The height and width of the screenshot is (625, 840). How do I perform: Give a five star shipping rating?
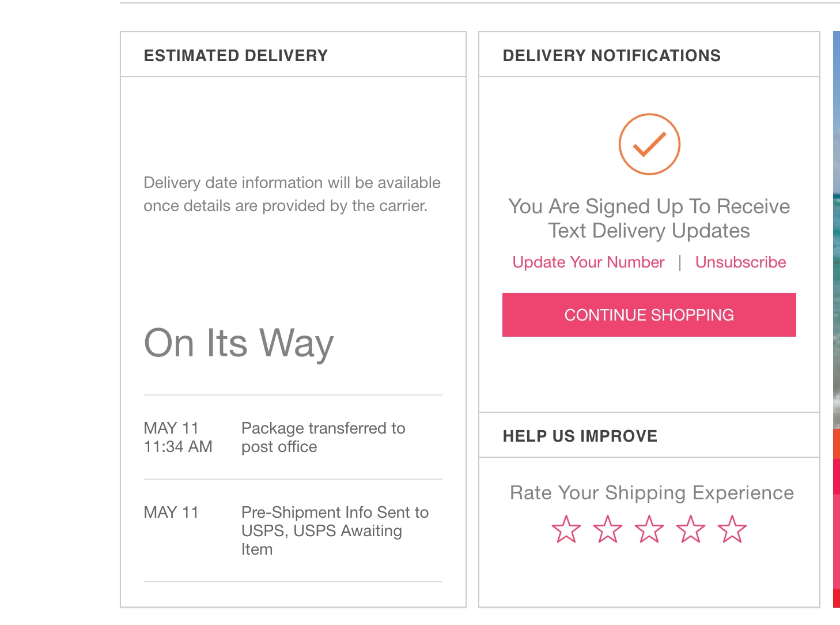pyautogui.click(x=732, y=529)
